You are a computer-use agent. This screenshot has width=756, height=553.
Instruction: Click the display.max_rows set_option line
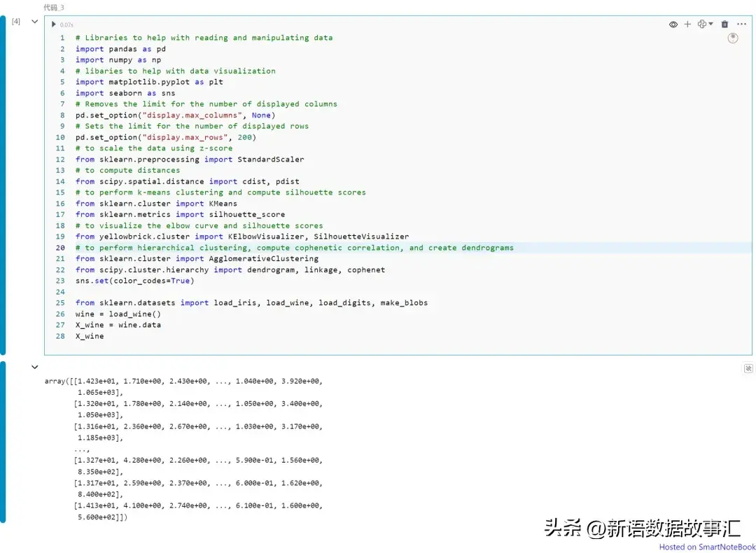[166, 137]
